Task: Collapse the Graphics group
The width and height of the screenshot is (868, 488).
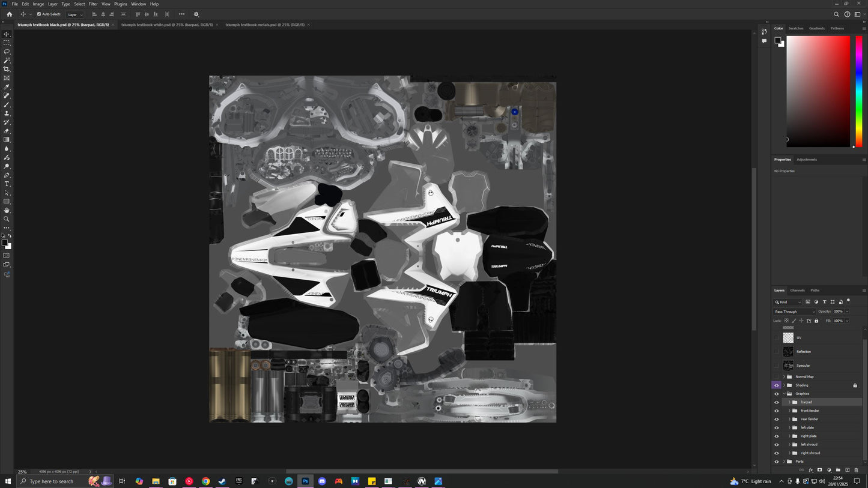Action: [784, 394]
